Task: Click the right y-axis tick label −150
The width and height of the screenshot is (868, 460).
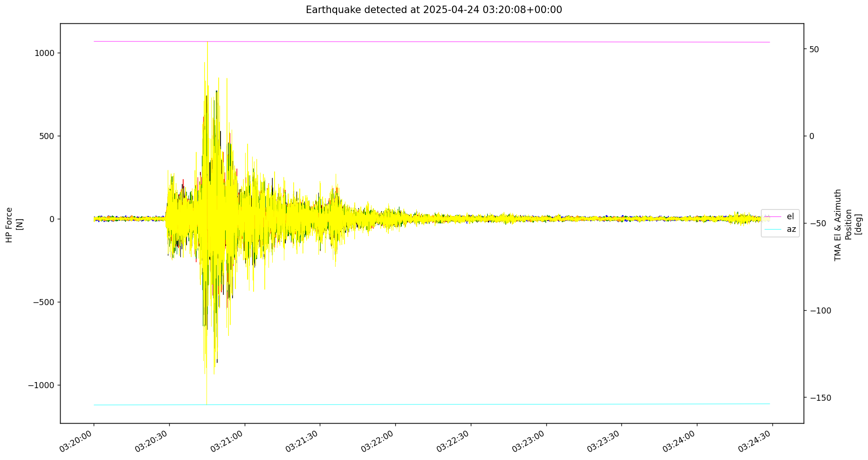Action: click(820, 398)
